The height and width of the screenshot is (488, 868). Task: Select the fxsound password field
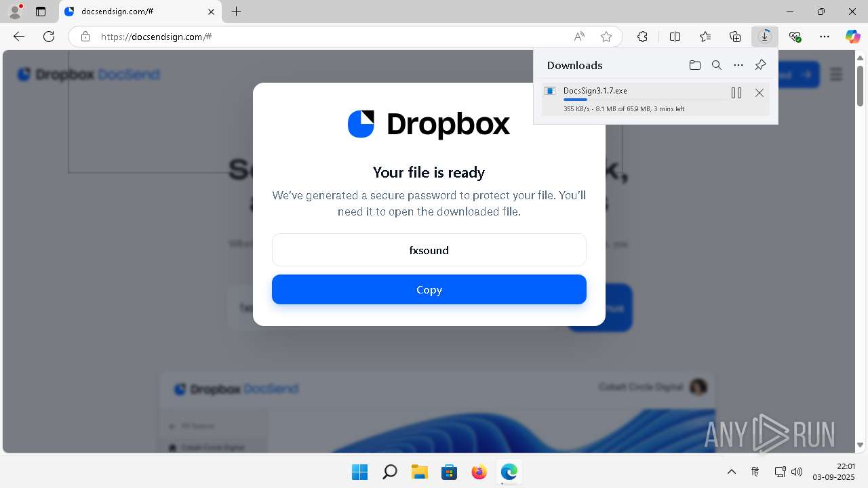tap(429, 250)
